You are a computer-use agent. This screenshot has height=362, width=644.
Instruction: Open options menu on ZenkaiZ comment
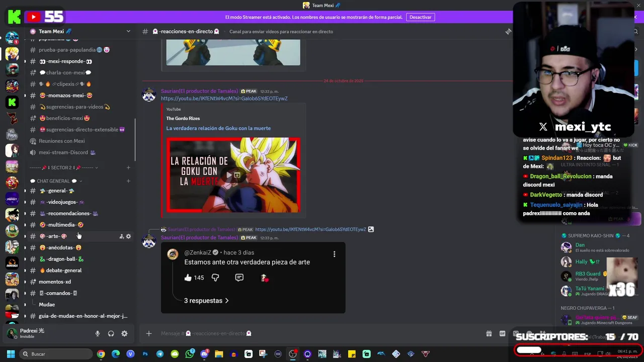tap(334, 254)
